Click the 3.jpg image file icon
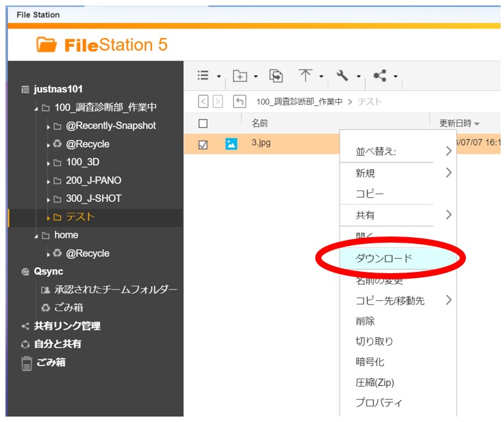This screenshot has height=422, width=504. [232, 144]
